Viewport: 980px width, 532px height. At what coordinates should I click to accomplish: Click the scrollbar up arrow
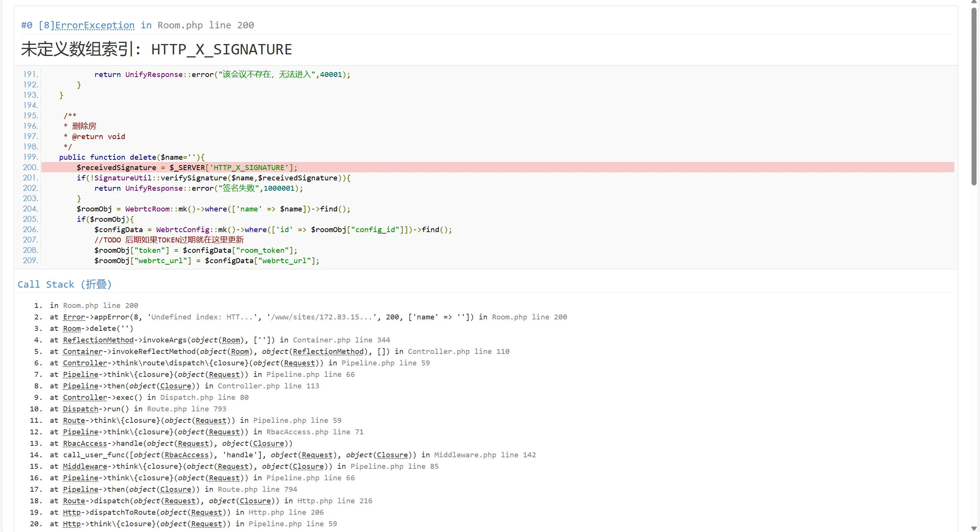click(x=974, y=2)
